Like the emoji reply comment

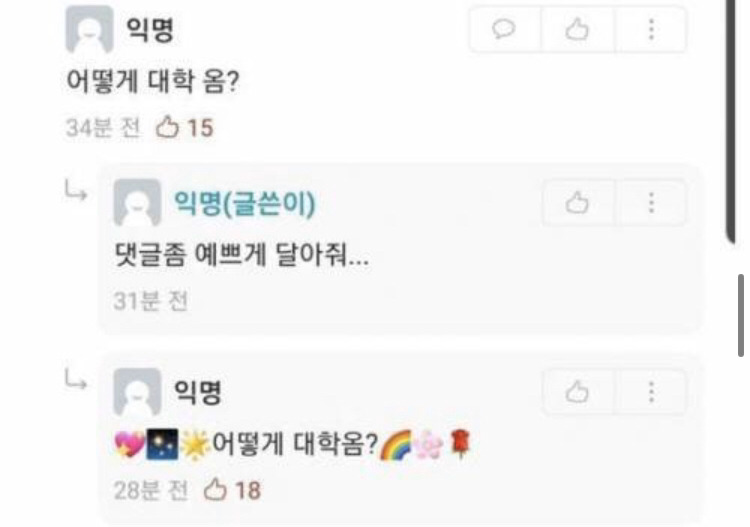tap(577, 392)
